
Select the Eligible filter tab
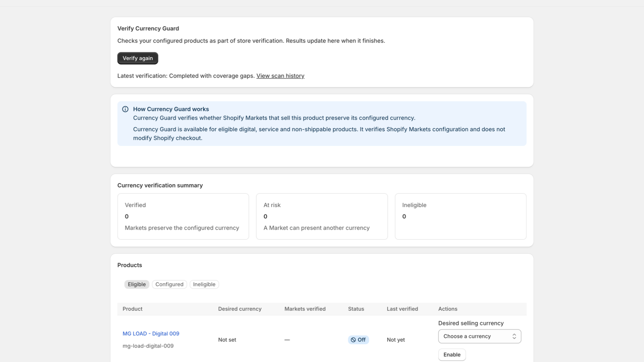(x=137, y=284)
